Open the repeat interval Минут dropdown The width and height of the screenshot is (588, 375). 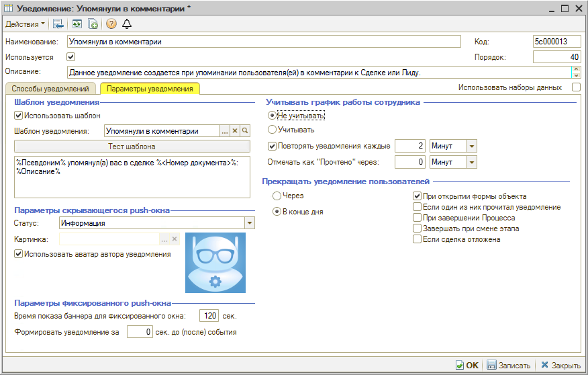click(x=471, y=146)
